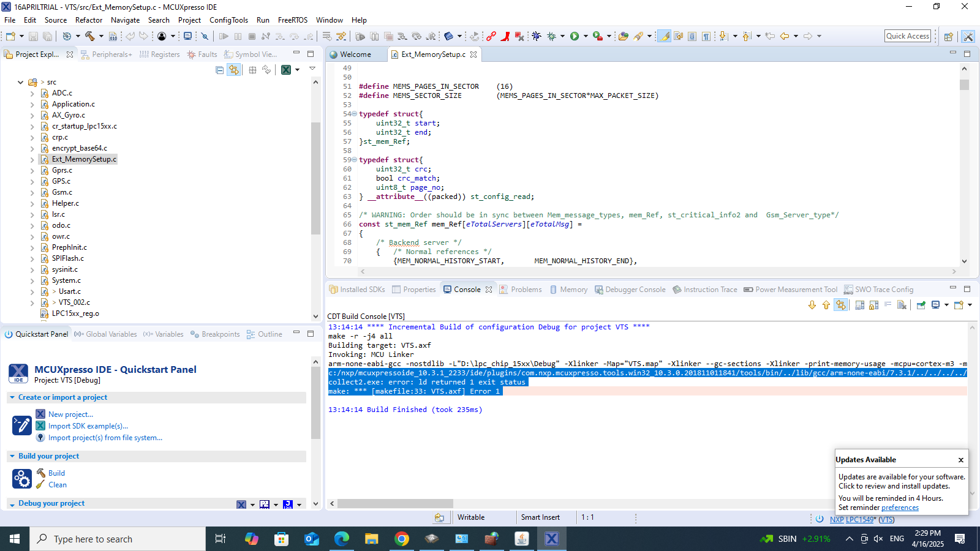Click the New toolbar icon
The width and height of the screenshot is (980, 551).
(10, 36)
